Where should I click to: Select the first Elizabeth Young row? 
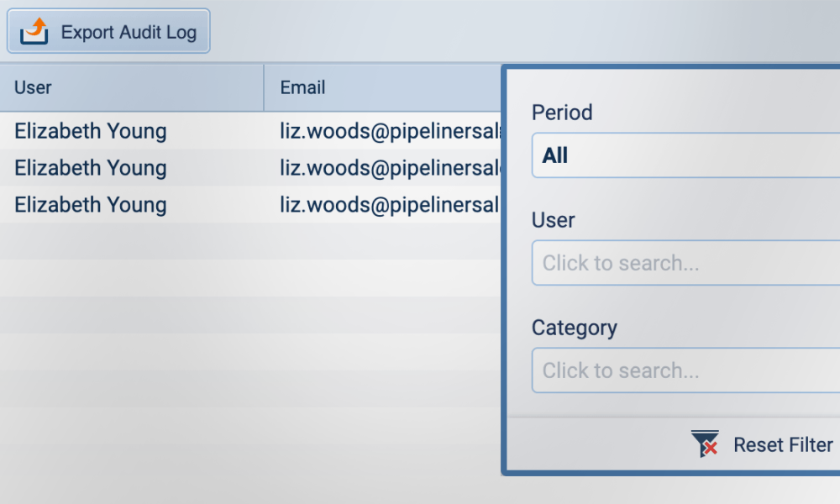91,131
